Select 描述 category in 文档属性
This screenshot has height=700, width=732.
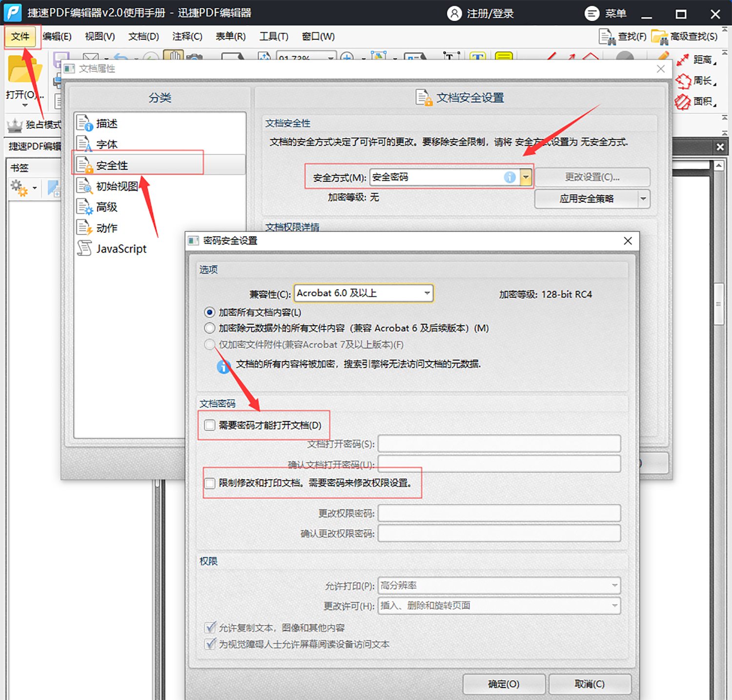coord(160,124)
